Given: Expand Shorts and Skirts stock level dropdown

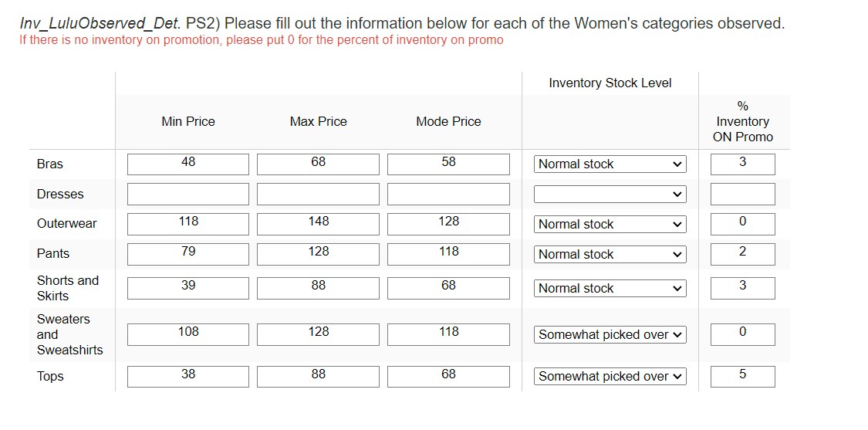Looking at the screenshot, I should 610,288.
